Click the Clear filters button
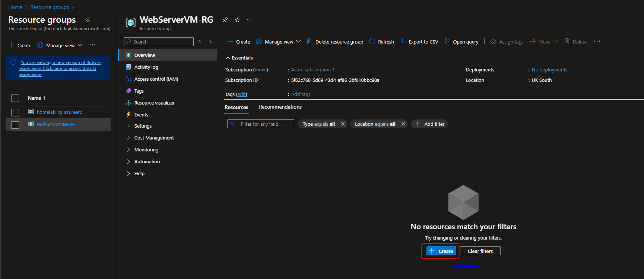 pyautogui.click(x=480, y=251)
